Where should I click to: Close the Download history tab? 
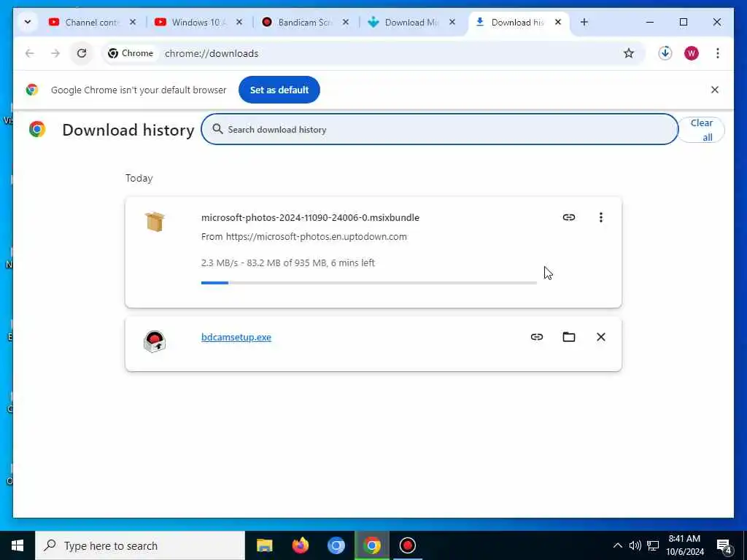(x=558, y=22)
